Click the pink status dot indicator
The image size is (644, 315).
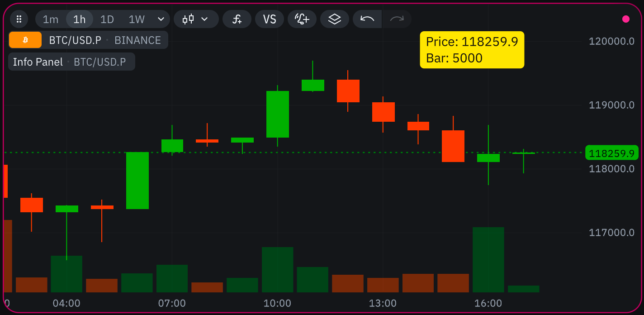click(x=626, y=19)
